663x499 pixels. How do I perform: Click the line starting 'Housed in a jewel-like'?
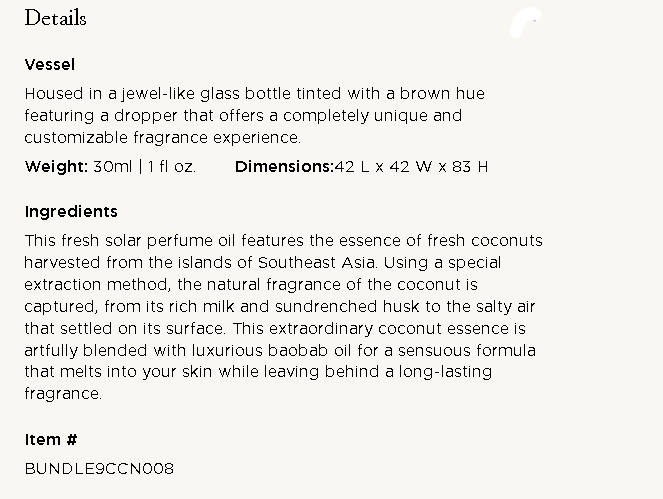(254, 94)
